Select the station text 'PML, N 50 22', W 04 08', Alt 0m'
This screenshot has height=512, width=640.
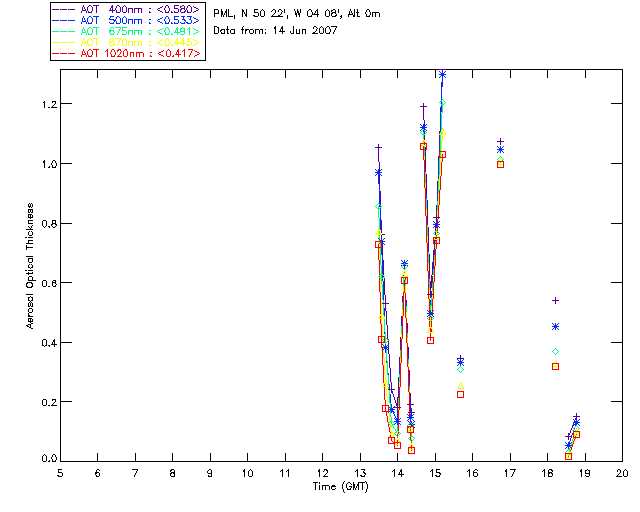[297, 14]
